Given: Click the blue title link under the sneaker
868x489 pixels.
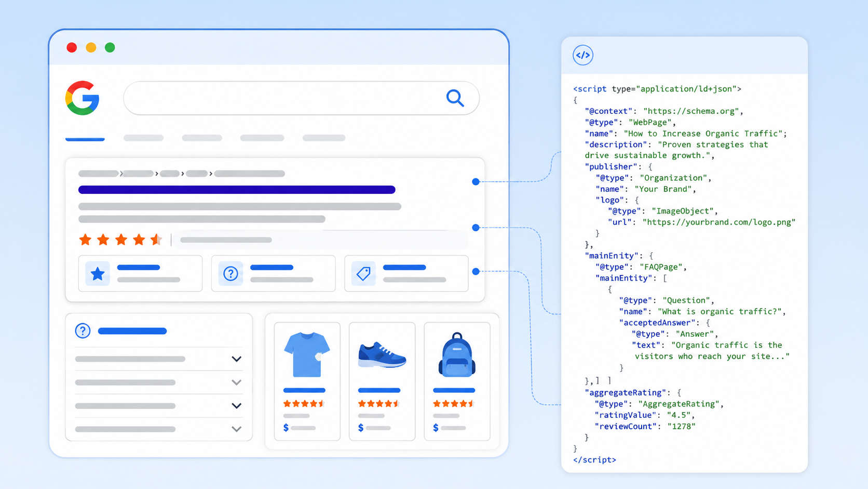Looking at the screenshot, I should tap(379, 390).
